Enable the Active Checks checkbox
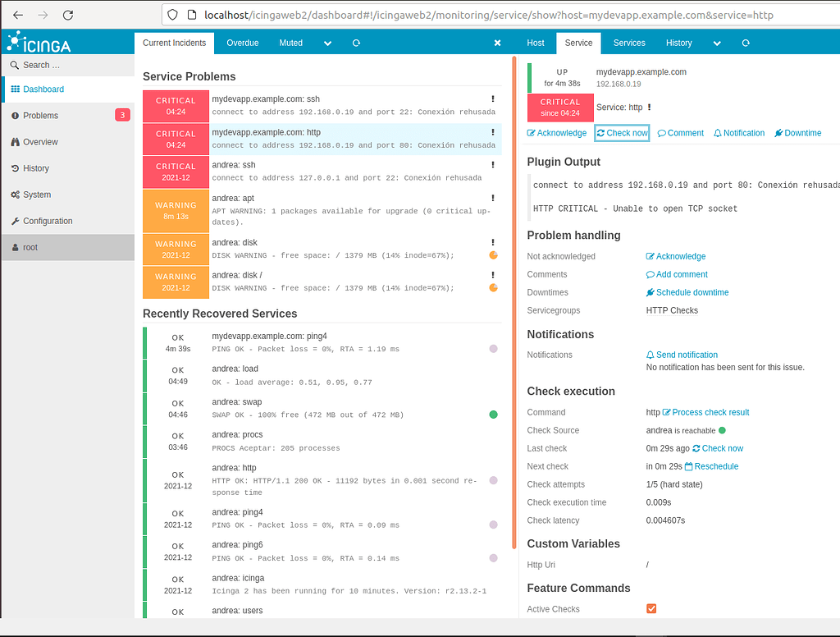Screen dimensions: 840x637 click(651, 609)
